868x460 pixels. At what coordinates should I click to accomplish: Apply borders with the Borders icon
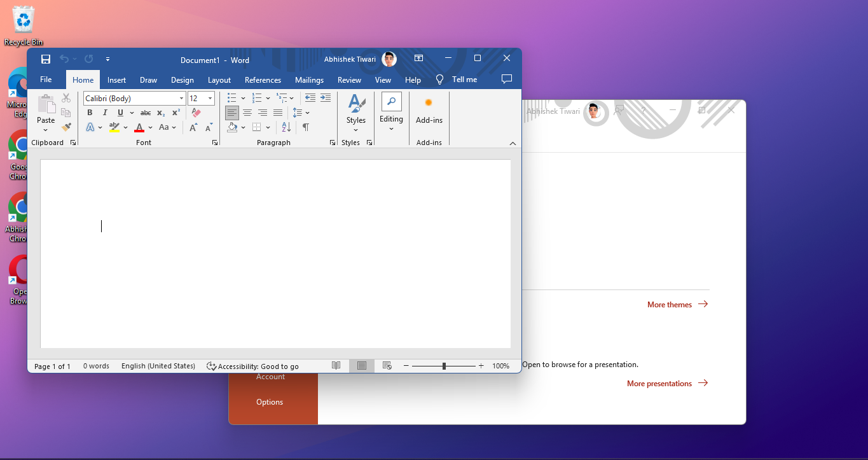[x=257, y=127]
